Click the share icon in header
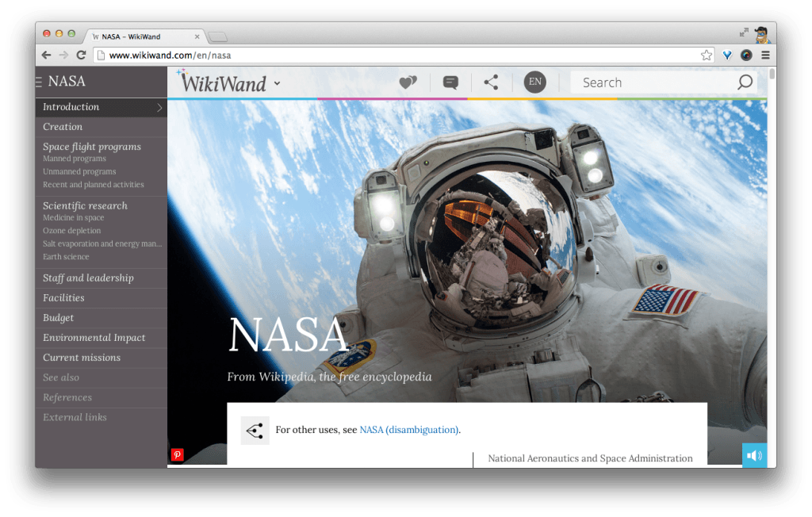The width and height of the screenshot is (812, 517). (x=492, y=82)
